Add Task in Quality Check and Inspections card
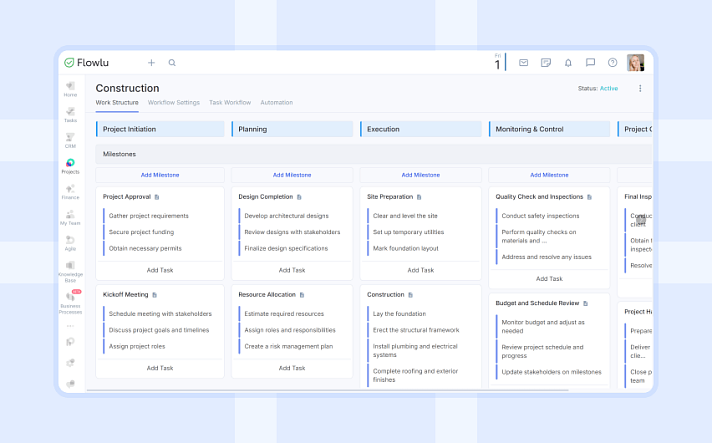The width and height of the screenshot is (712, 443). (x=549, y=279)
